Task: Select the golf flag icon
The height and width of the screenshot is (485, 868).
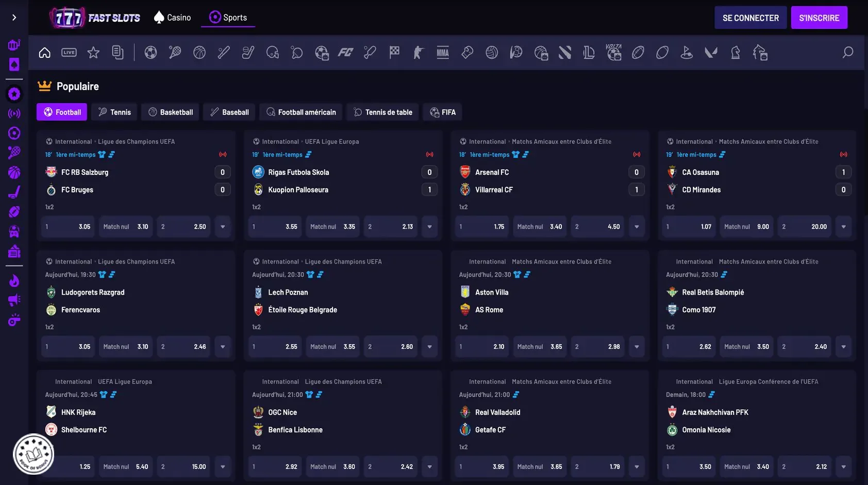Action: point(687,53)
